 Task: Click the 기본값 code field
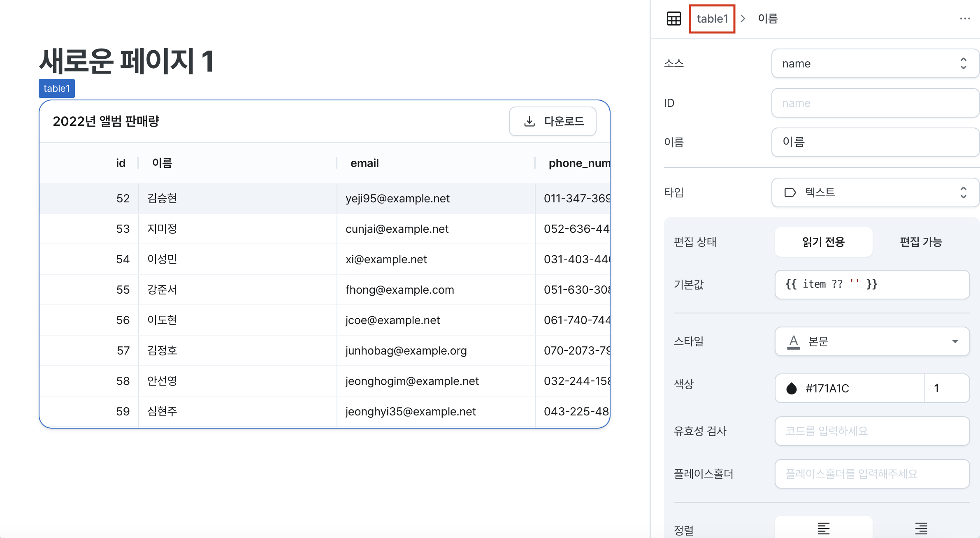click(872, 285)
